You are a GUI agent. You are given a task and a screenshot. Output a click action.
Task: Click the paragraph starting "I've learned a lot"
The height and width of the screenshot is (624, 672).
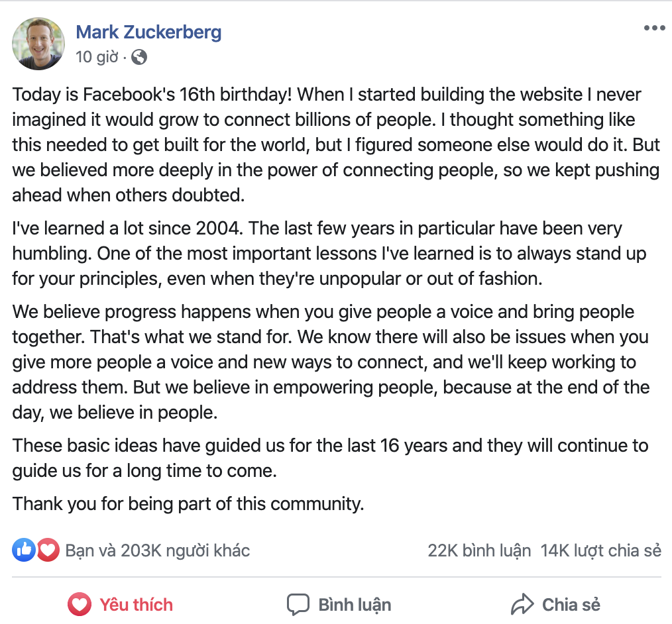coord(330,254)
